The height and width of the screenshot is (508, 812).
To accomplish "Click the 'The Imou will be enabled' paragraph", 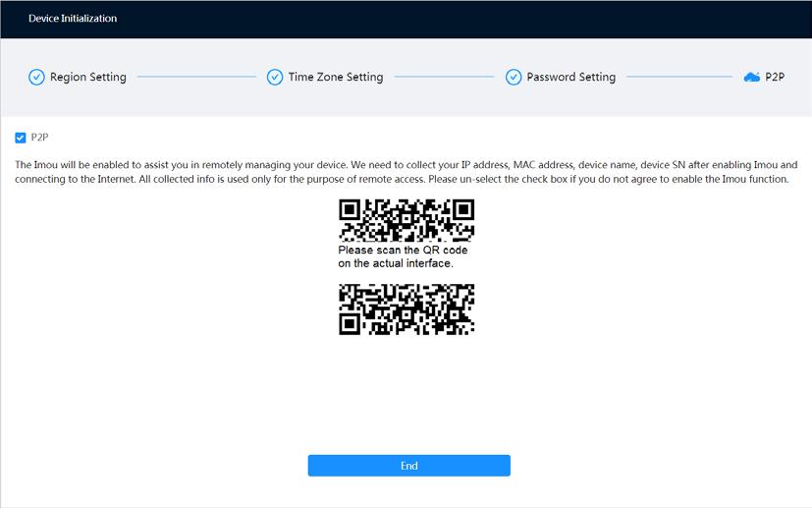I will pyautogui.click(x=406, y=172).
